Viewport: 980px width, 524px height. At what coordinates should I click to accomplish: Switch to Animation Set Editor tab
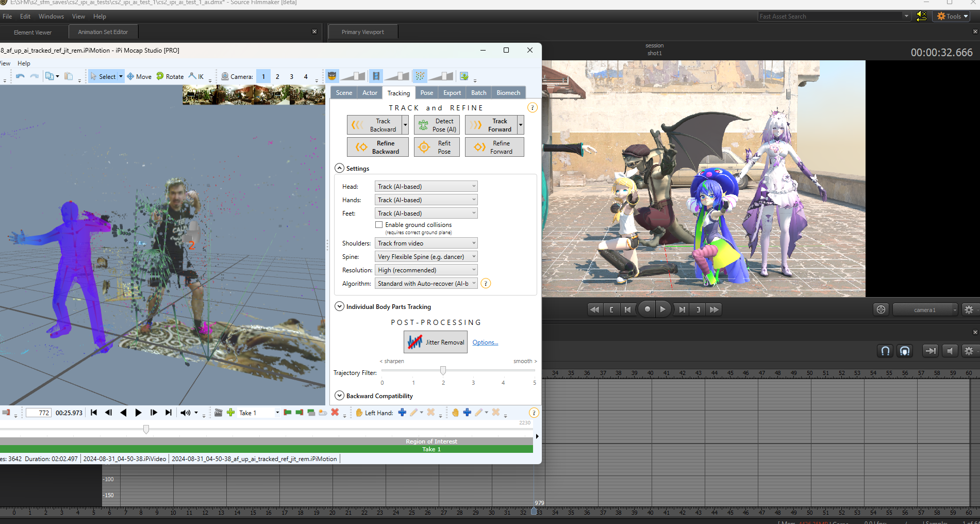point(103,32)
